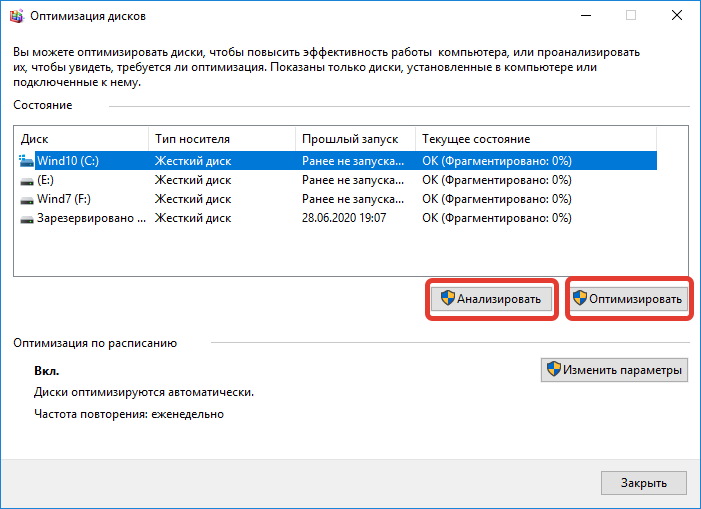Select the Зарезервировано drive row
This screenshot has height=509, width=701.
(338, 219)
